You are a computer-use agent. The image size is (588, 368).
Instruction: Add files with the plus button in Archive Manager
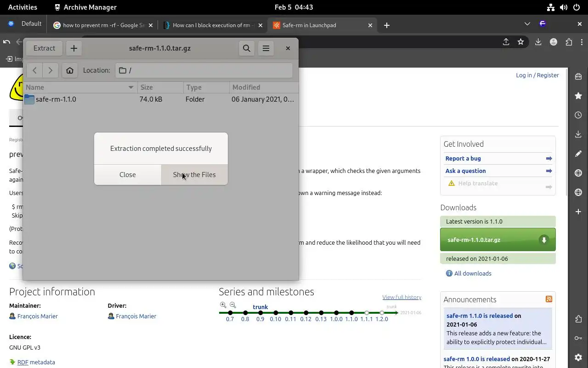[x=74, y=48]
